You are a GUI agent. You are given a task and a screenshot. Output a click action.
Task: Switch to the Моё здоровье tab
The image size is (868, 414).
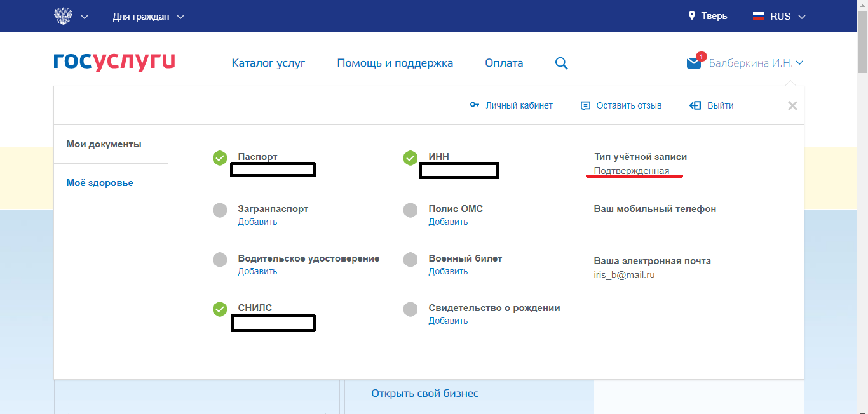click(x=100, y=183)
